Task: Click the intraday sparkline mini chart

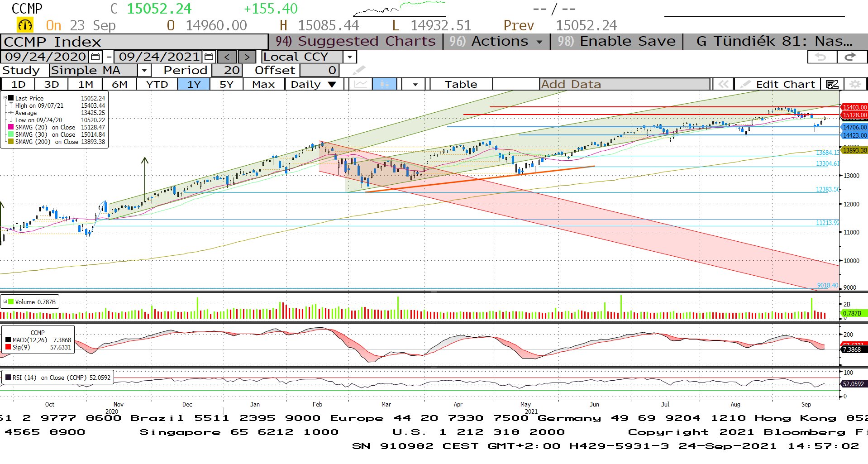Action: click(x=399, y=9)
